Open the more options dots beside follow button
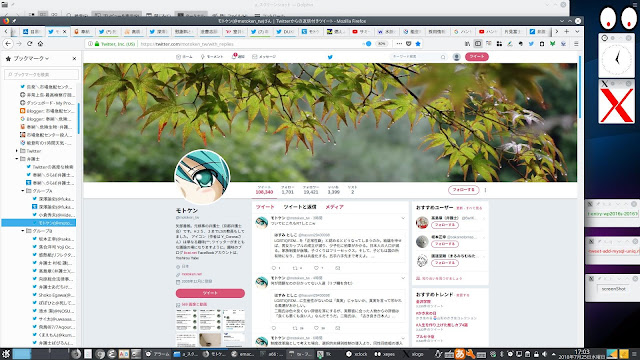The image size is (640, 360). pyautogui.click(x=485, y=190)
